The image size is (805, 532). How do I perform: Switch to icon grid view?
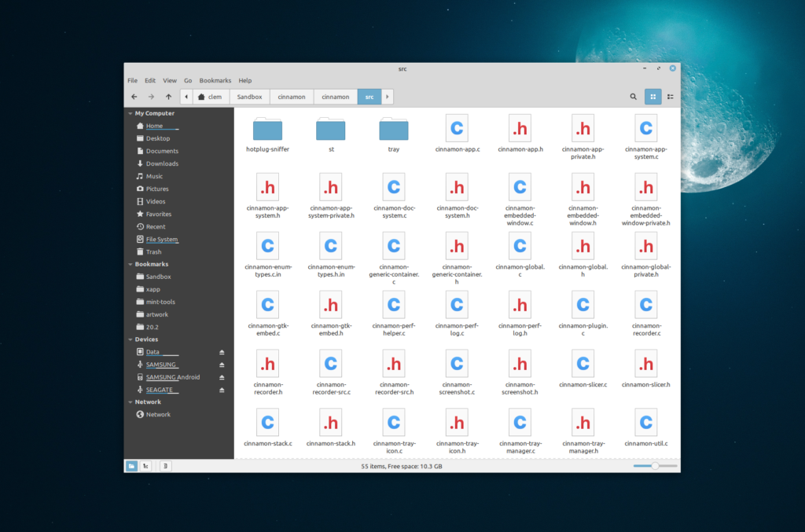[652, 97]
